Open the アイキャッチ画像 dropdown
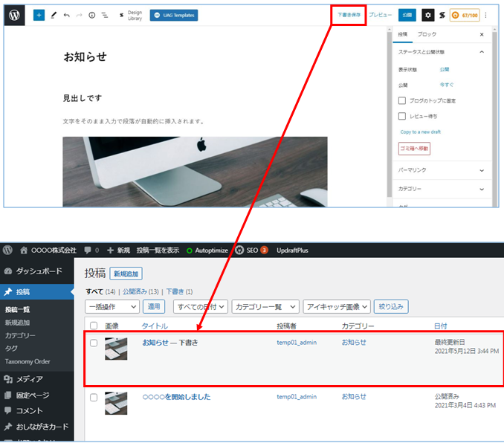Viewport: 504px width, 446px height. click(337, 306)
